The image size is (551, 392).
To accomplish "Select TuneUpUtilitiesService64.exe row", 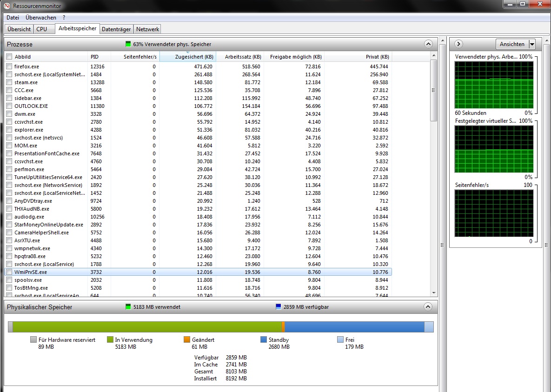I will tap(199, 177).
